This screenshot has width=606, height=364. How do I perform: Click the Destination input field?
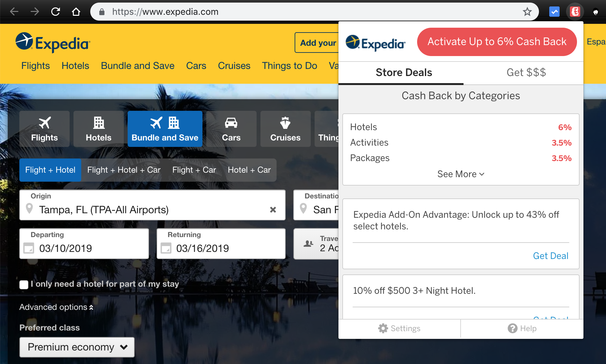point(316,205)
